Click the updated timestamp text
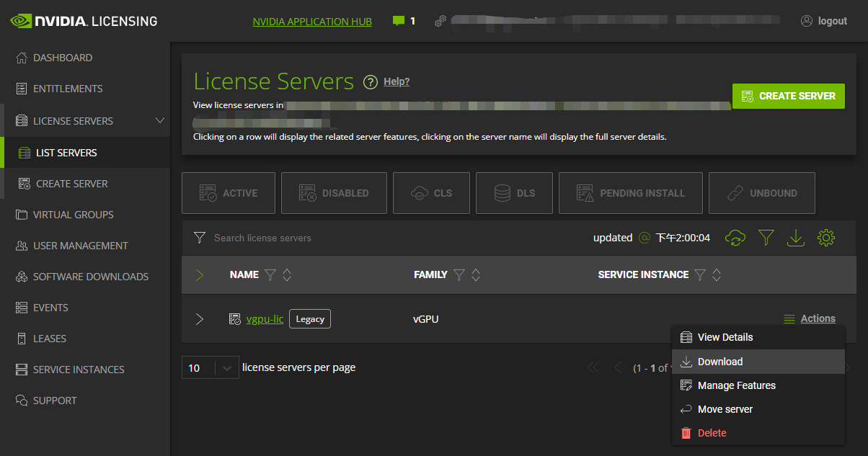 (x=652, y=238)
